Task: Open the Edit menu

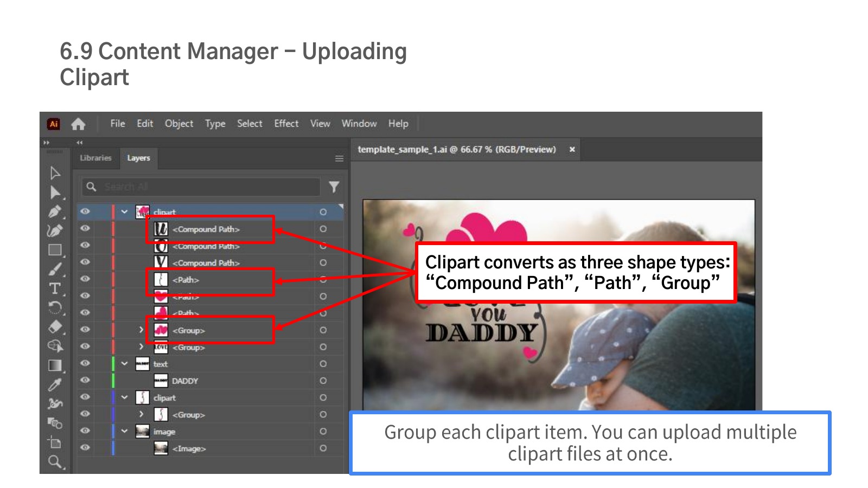Action: click(145, 124)
